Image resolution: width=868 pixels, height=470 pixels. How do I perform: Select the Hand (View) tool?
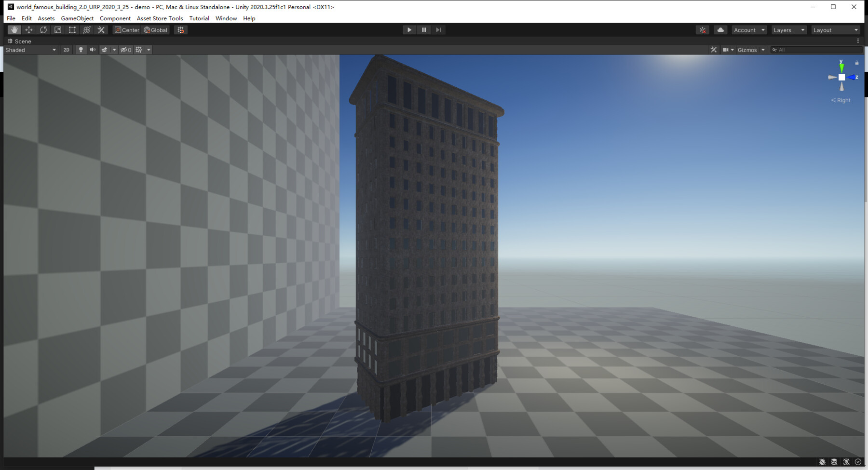14,29
